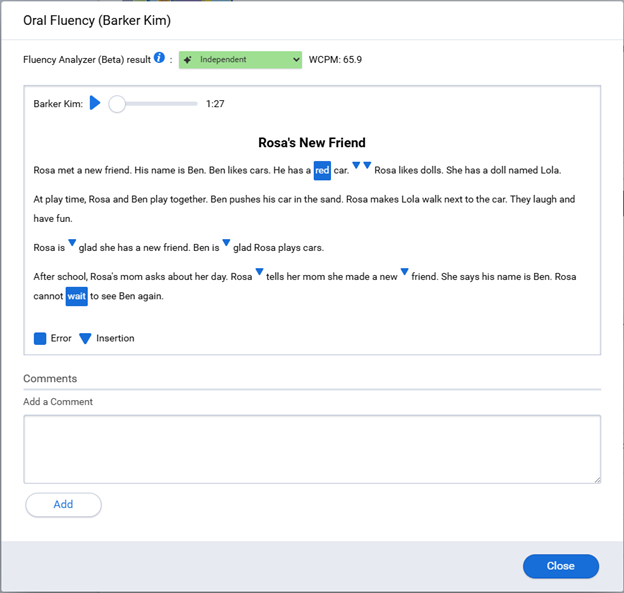Image resolution: width=624 pixels, height=593 pixels.
Task: Click insertion marker after "Ben is"
Action: (x=226, y=242)
